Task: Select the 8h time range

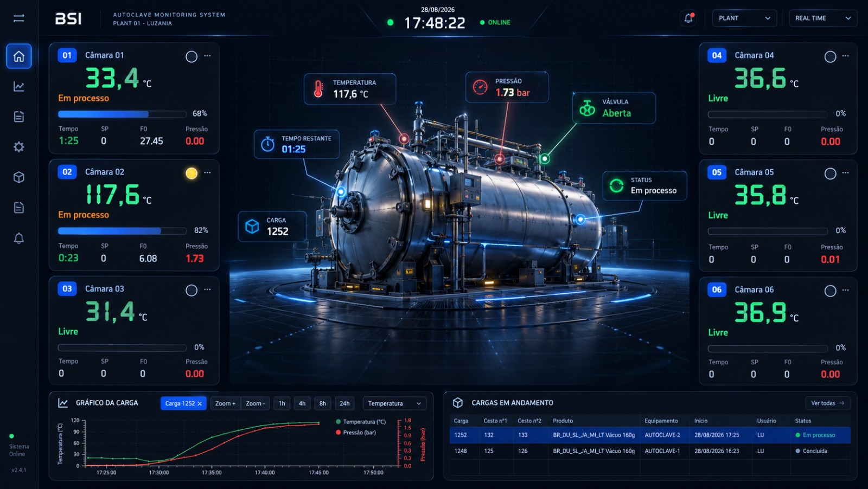Action: coord(323,403)
